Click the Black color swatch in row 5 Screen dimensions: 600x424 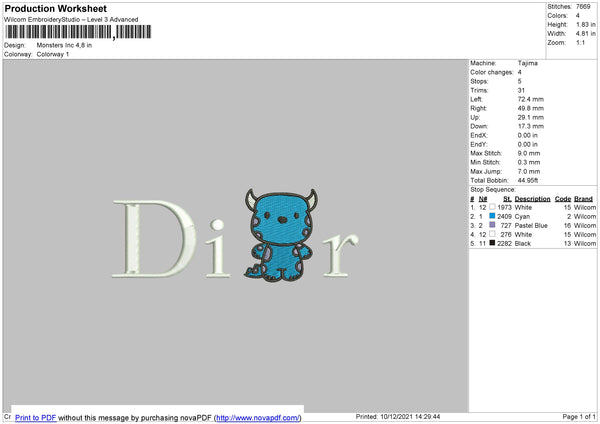click(x=492, y=243)
